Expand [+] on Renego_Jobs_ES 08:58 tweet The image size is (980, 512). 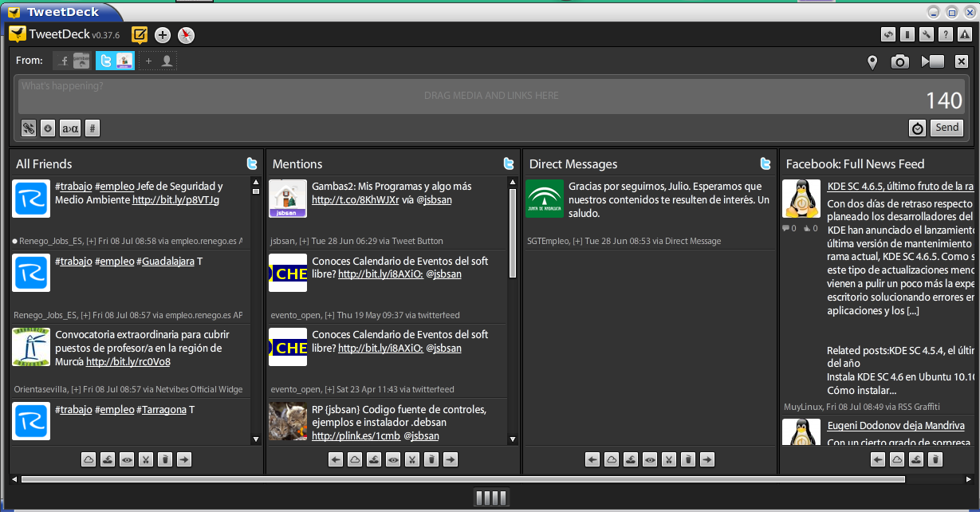click(91, 241)
